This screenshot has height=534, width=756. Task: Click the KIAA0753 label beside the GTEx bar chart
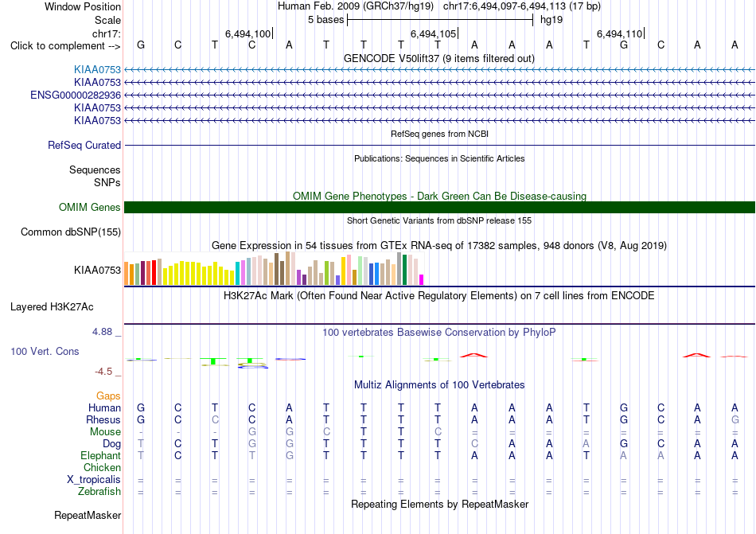click(97, 270)
